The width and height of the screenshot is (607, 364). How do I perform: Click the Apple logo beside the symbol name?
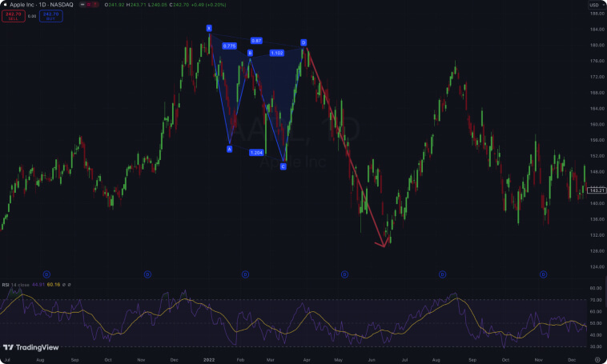[5, 5]
